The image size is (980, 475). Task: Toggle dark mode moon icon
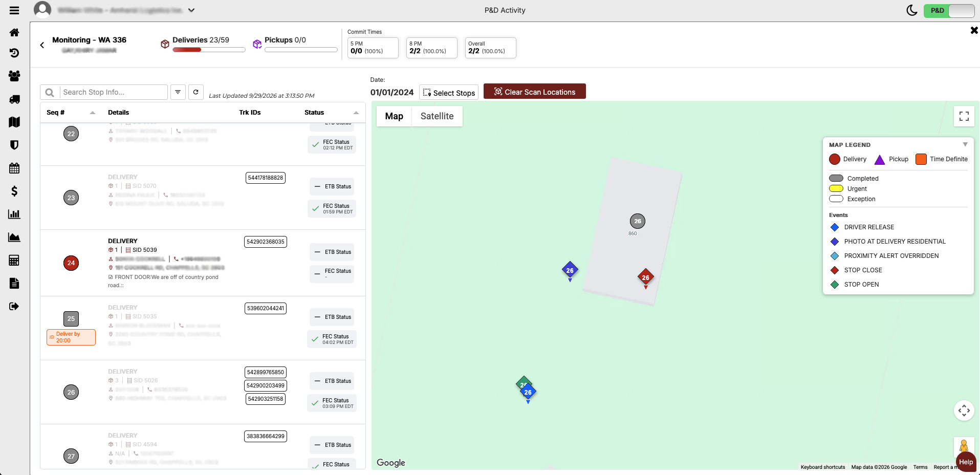tap(912, 10)
